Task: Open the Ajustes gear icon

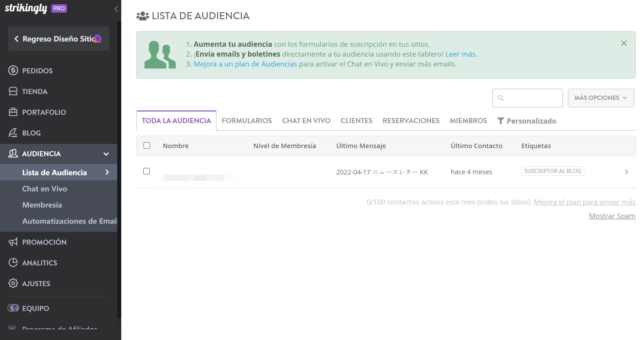Action: click(x=13, y=283)
